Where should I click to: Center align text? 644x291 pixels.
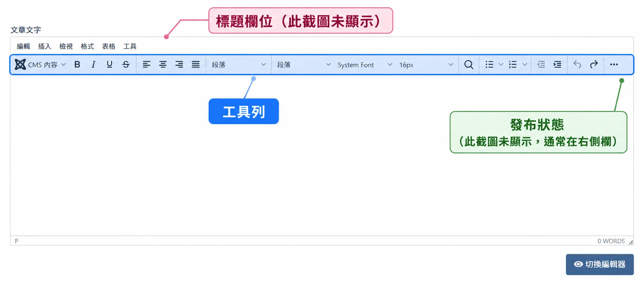(x=163, y=65)
